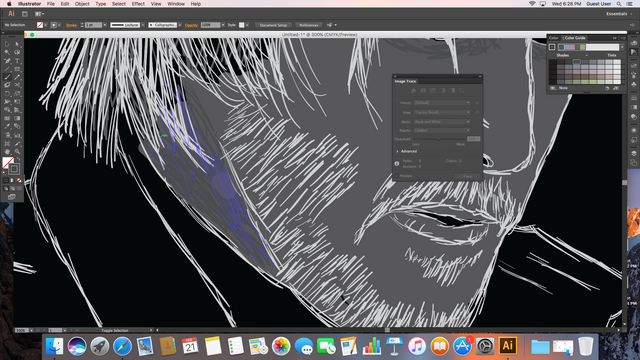The width and height of the screenshot is (640, 360).
Task: Click the Spotlight search icon in menu bar
Action: (x=619, y=4)
